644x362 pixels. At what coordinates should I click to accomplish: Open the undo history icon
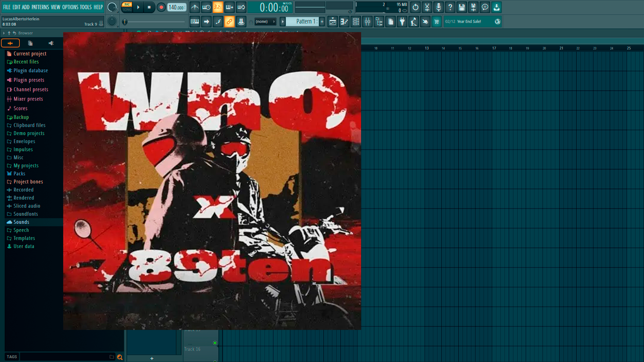coord(415,7)
